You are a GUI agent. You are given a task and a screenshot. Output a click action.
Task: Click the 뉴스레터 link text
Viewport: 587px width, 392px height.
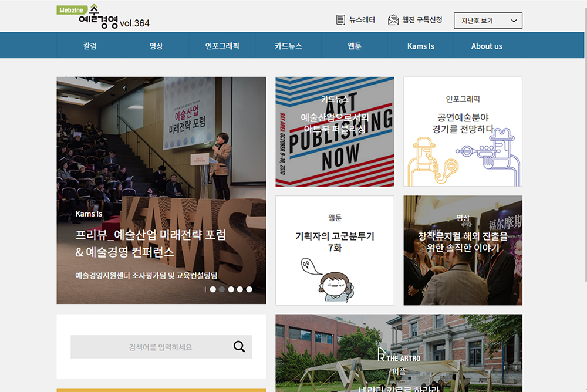point(362,20)
